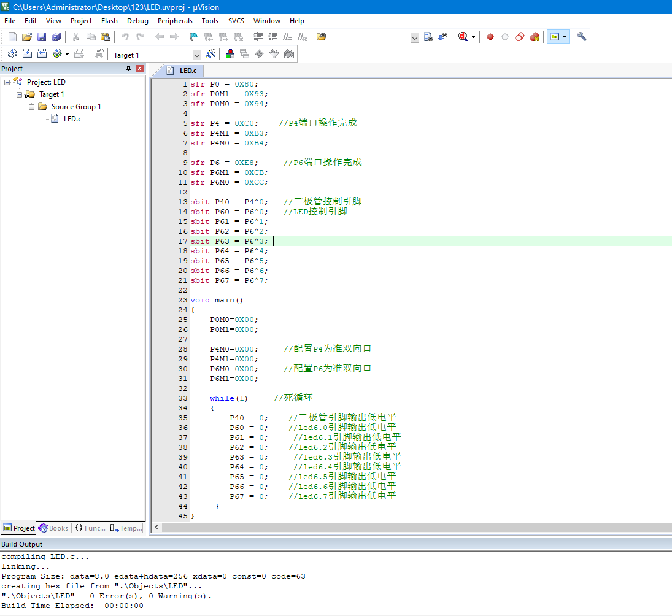Switch to the Temp... templates tab

[x=126, y=528]
